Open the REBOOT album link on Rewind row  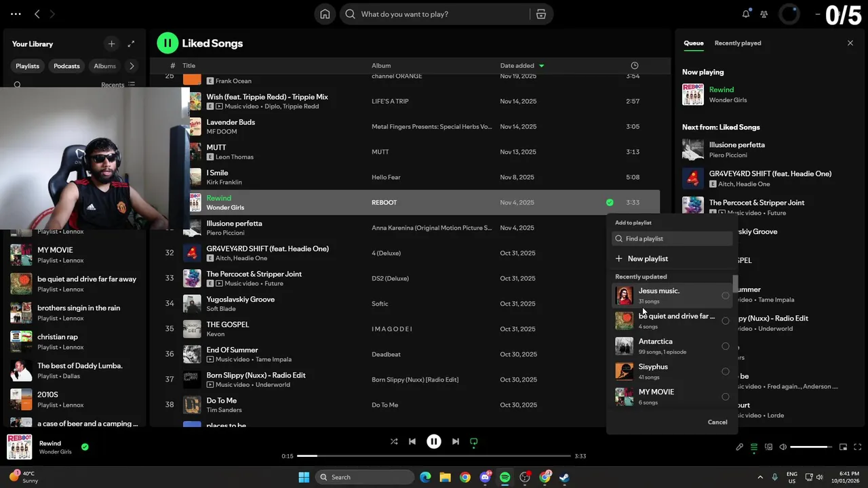(384, 202)
